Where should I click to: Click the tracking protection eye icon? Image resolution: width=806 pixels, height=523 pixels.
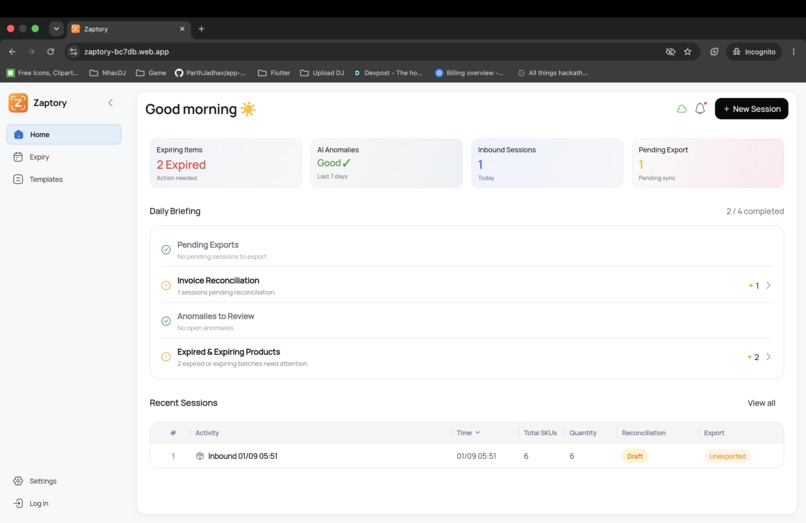tap(670, 51)
